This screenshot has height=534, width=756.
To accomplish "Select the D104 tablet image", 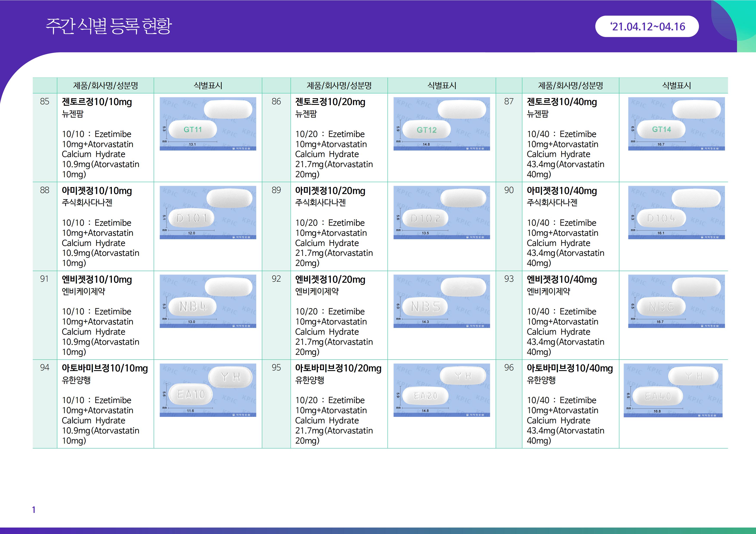I will point(676,213).
